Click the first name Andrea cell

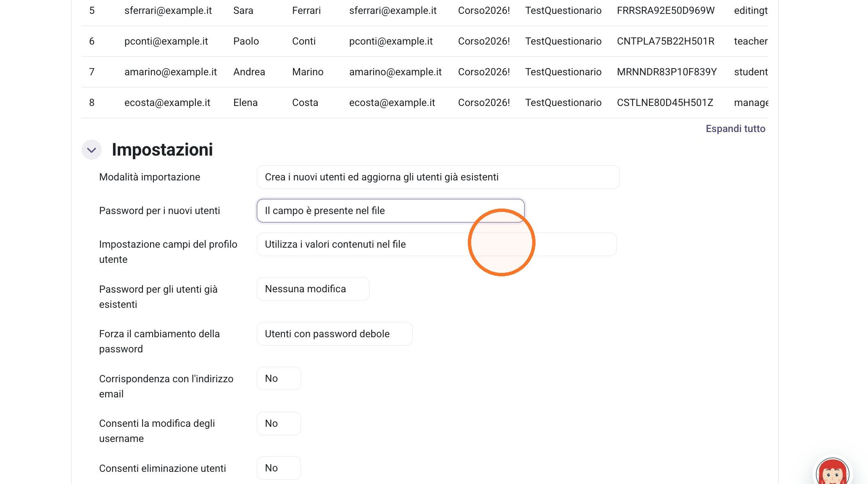249,72
